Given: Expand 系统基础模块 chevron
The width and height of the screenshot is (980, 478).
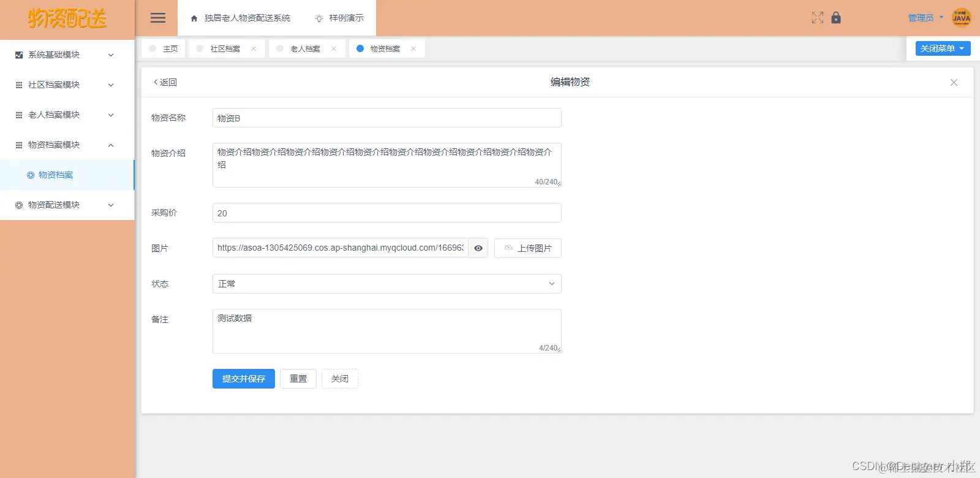Looking at the screenshot, I should [x=111, y=55].
